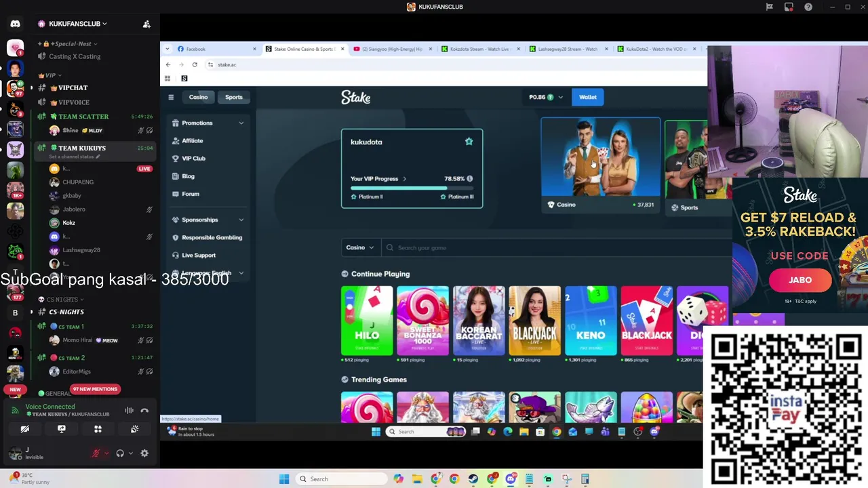
Task: Click the Search your game field
Action: [x=556, y=247]
